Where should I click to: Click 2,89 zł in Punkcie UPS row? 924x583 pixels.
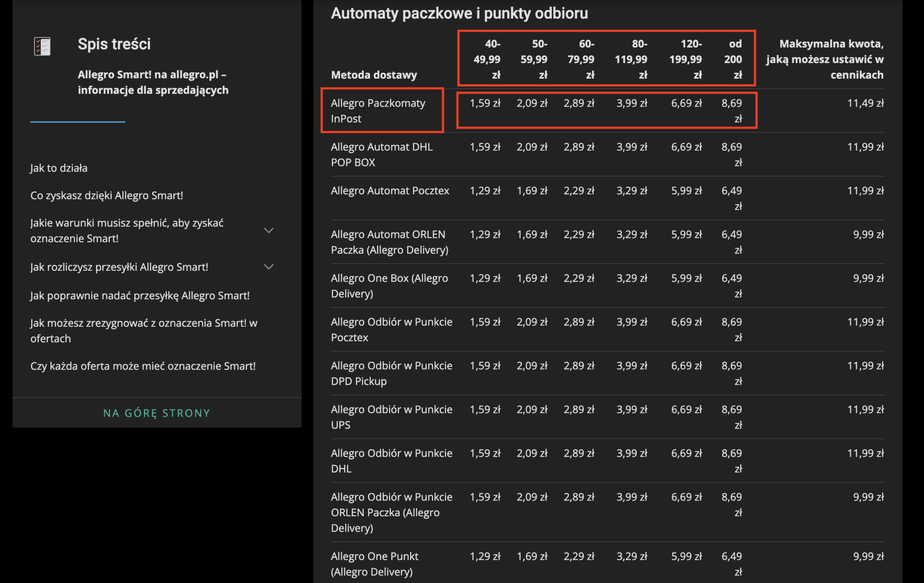pyautogui.click(x=579, y=409)
